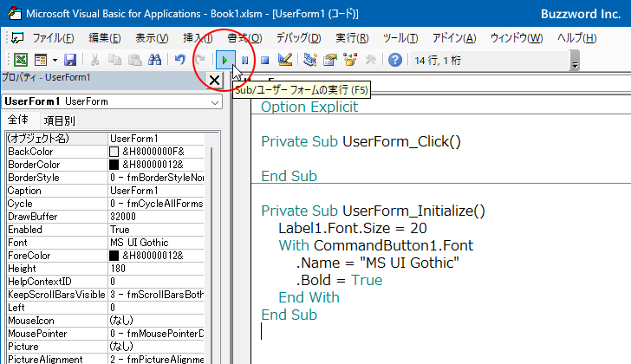Image resolution: width=631 pixels, height=364 pixels.
Task: Switch to Excel with the View Microsoft Excel icon
Action: coord(21,60)
